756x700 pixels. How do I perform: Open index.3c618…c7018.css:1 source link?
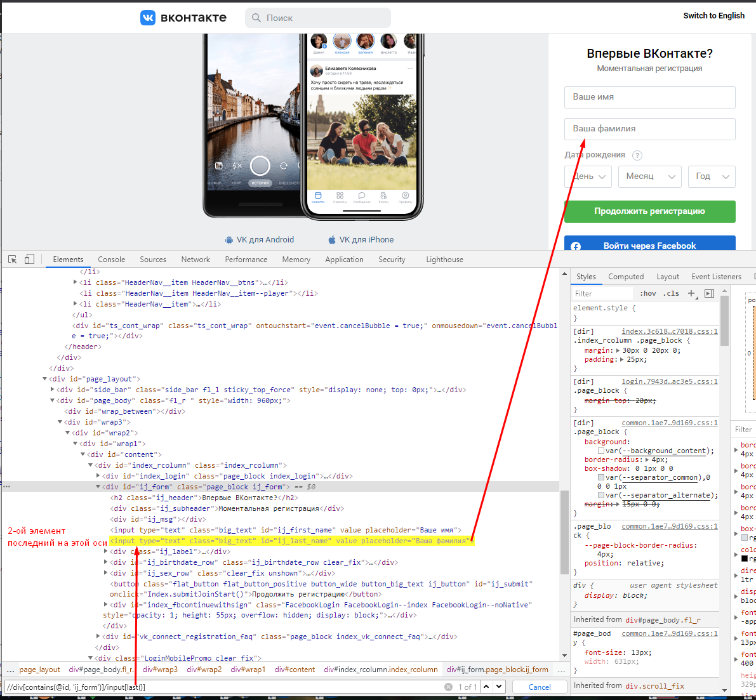pos(670,331)
